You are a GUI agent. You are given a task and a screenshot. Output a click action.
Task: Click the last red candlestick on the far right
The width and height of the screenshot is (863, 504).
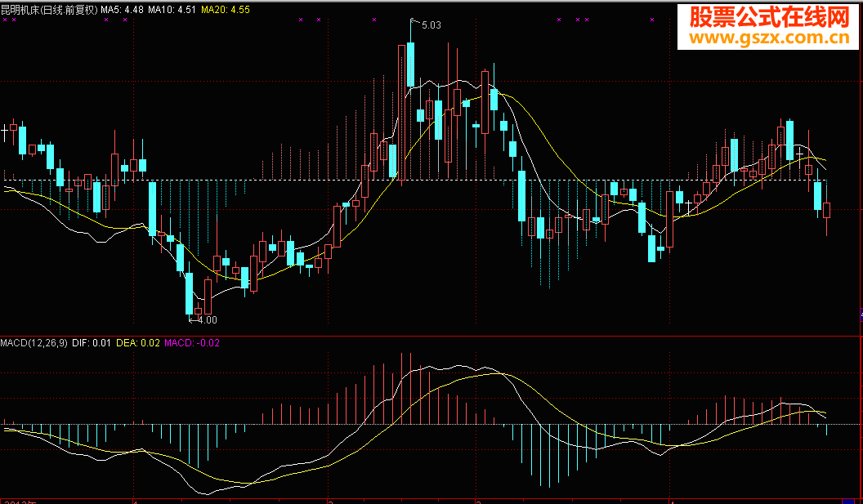tap(827, 210)
